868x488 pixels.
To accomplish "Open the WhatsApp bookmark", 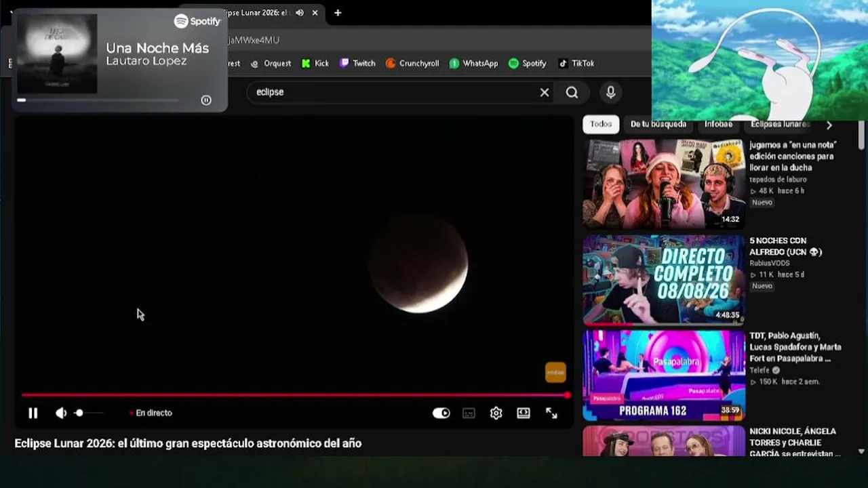I will (473, 63).
